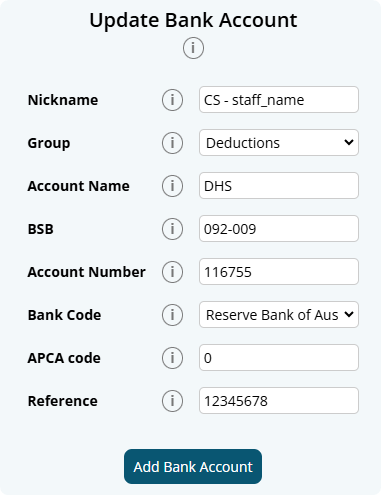Screen dimensions: 381x495
Task: Click the Account Number label
Action: click(87, 272)
